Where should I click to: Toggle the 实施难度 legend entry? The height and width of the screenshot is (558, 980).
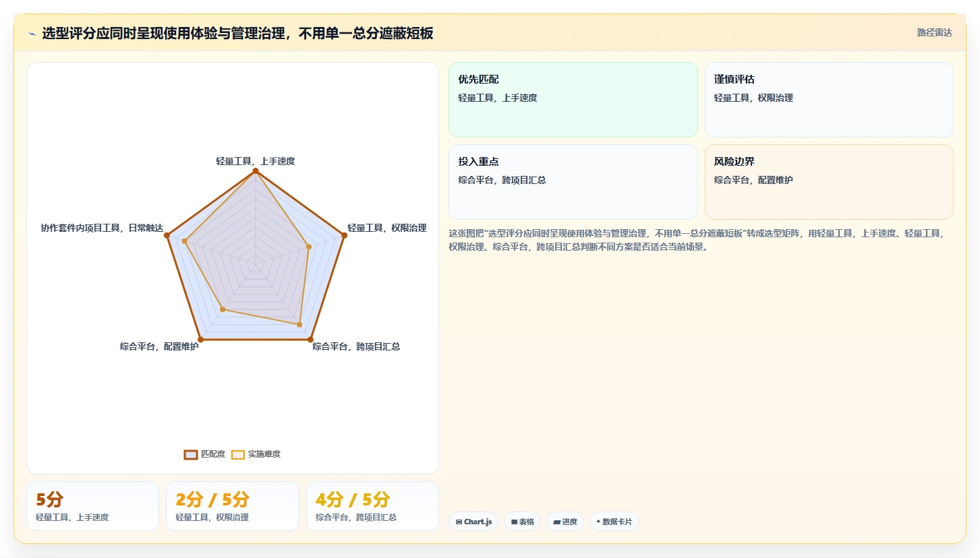(256, 454)
